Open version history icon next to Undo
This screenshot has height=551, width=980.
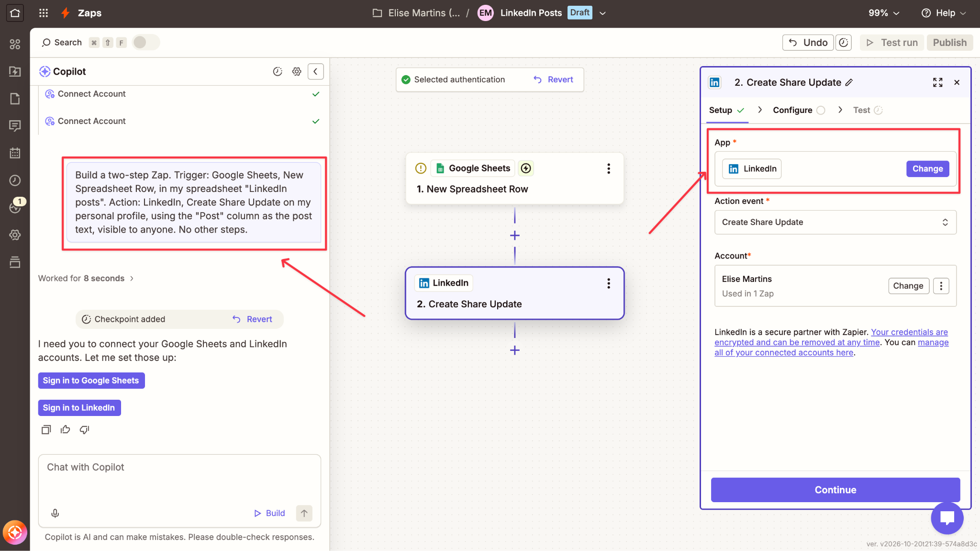point(844,43)
